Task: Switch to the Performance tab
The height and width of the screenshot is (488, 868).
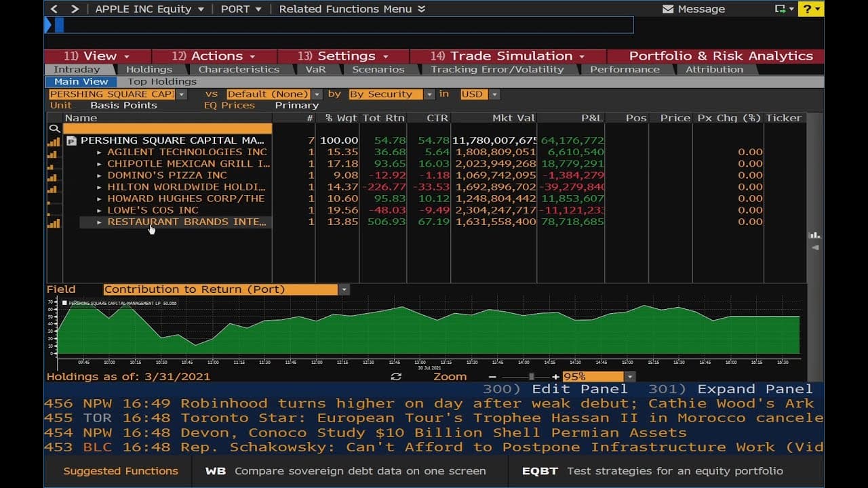Action: 625,69
